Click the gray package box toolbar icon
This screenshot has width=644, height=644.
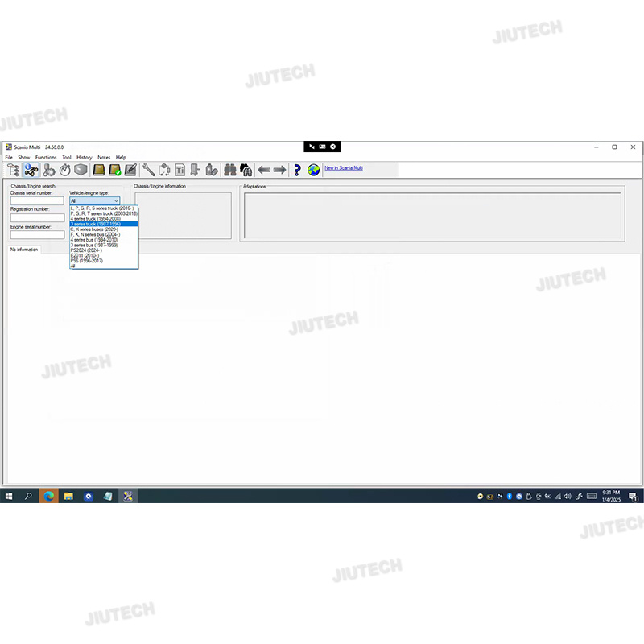[80, 170]
